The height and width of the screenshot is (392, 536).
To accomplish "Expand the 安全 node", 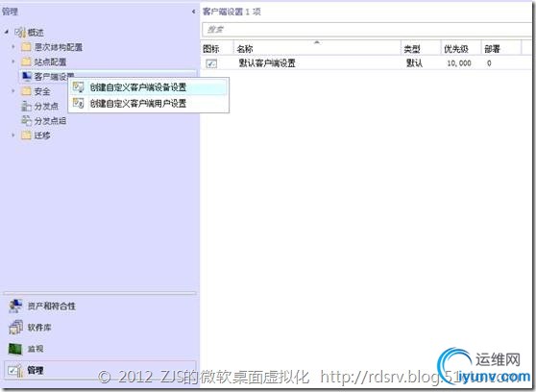I will point(13,91).
